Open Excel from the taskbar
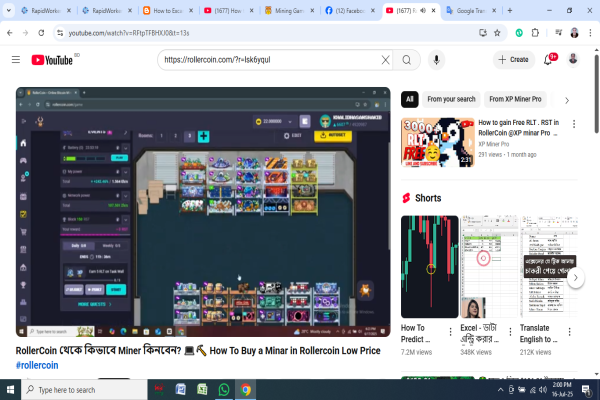The image size is (600, 400). click(x=202, y=390)
